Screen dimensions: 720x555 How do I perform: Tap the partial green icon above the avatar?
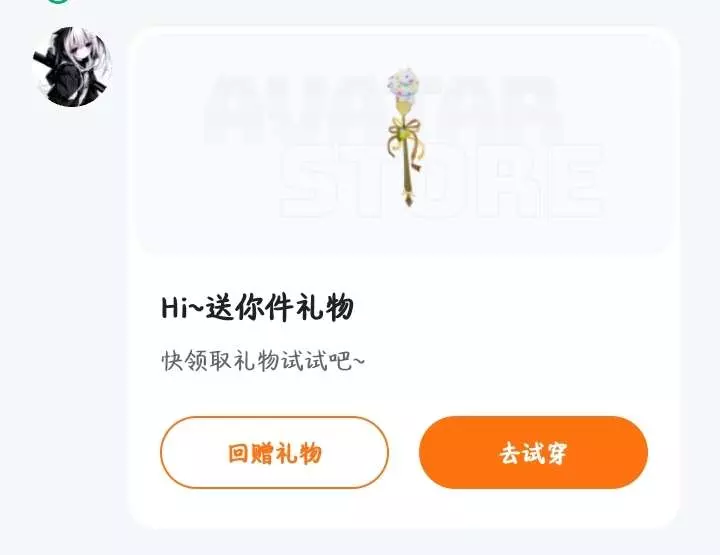pyautogui.click(x=58, y=1)
